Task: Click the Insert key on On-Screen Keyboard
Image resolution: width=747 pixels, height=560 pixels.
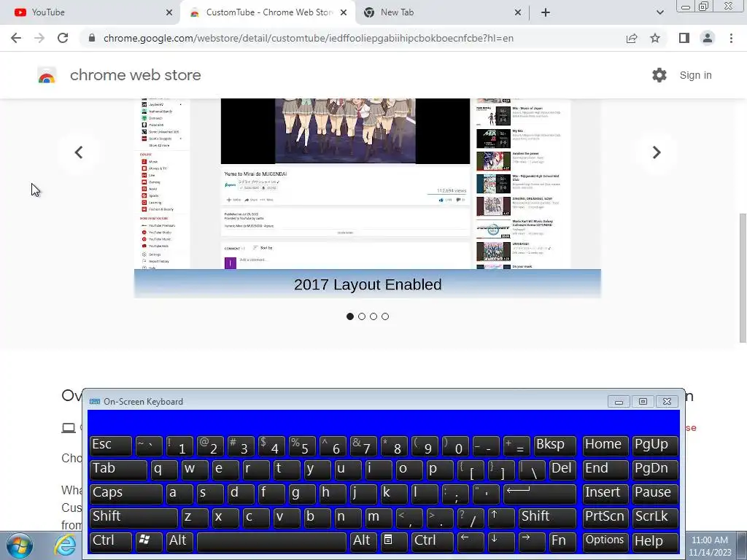Action: (x=605, y=494)
